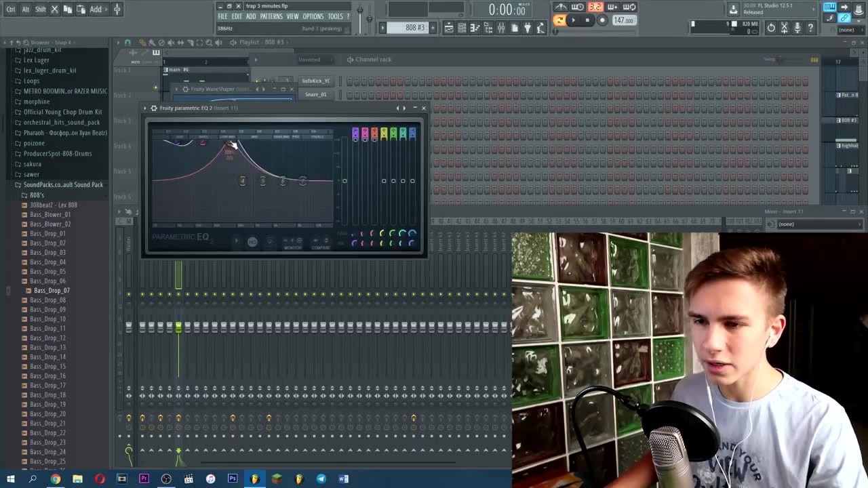Open the Mixer view from toolbar
The width and height of the screenshot is (868, 488).
[501, 28]
